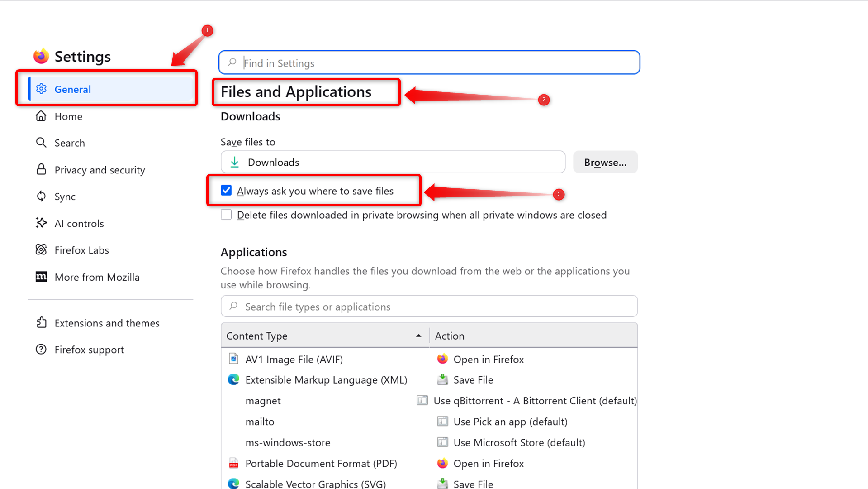868x489 pixels.
Task: Click the Action column header
Action: [x=533, y=336]
